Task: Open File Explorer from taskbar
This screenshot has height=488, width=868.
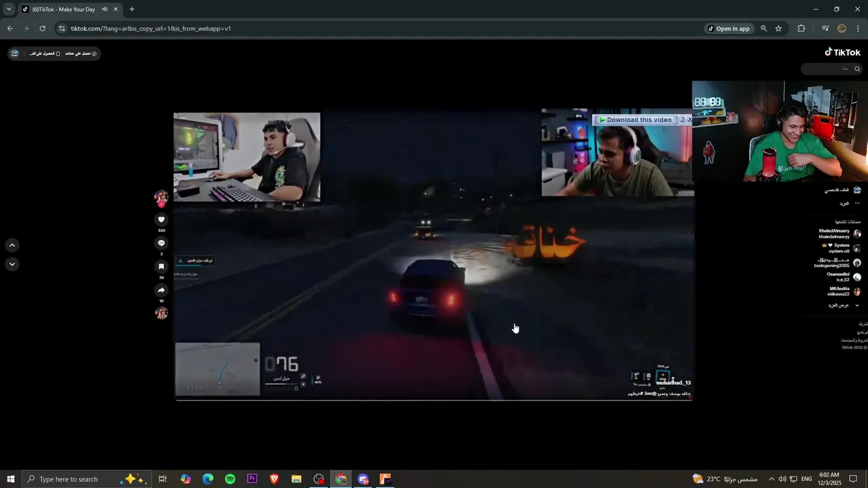Action: pyautogui.click(x=296, y=479)
